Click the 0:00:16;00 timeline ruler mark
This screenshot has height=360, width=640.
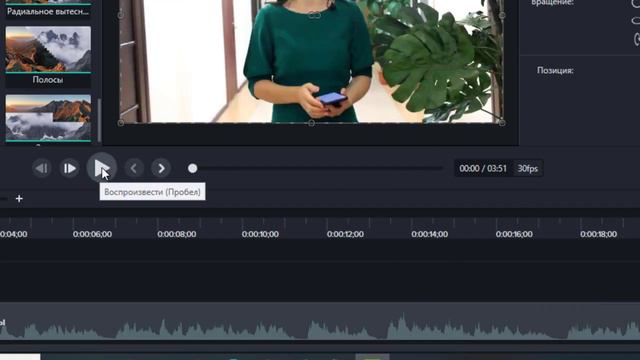(514, 234)
